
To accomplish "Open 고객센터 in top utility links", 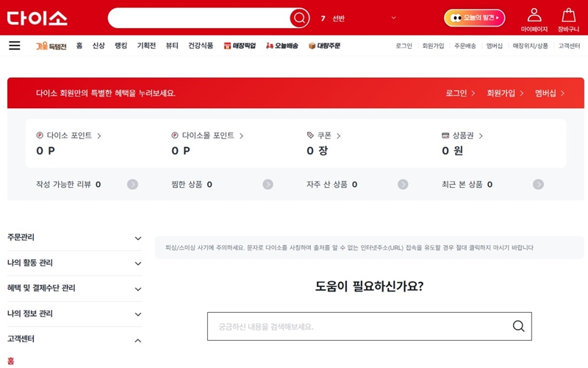I will tap(569, 46).
